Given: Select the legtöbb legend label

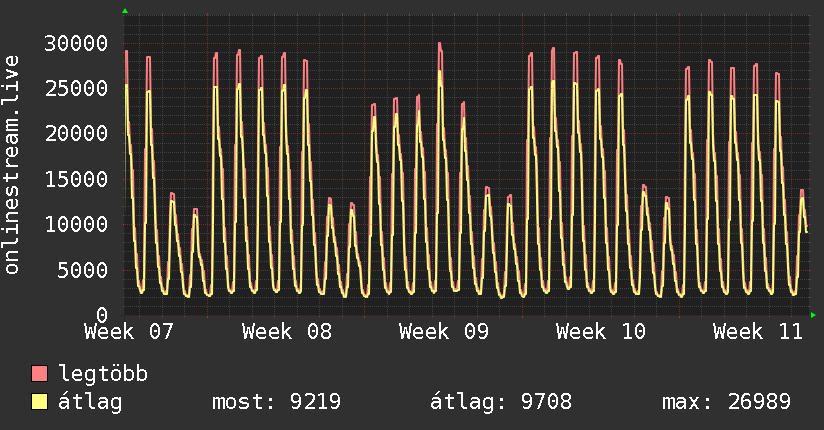Looking at the screenshot, I should tap(104, 374).
